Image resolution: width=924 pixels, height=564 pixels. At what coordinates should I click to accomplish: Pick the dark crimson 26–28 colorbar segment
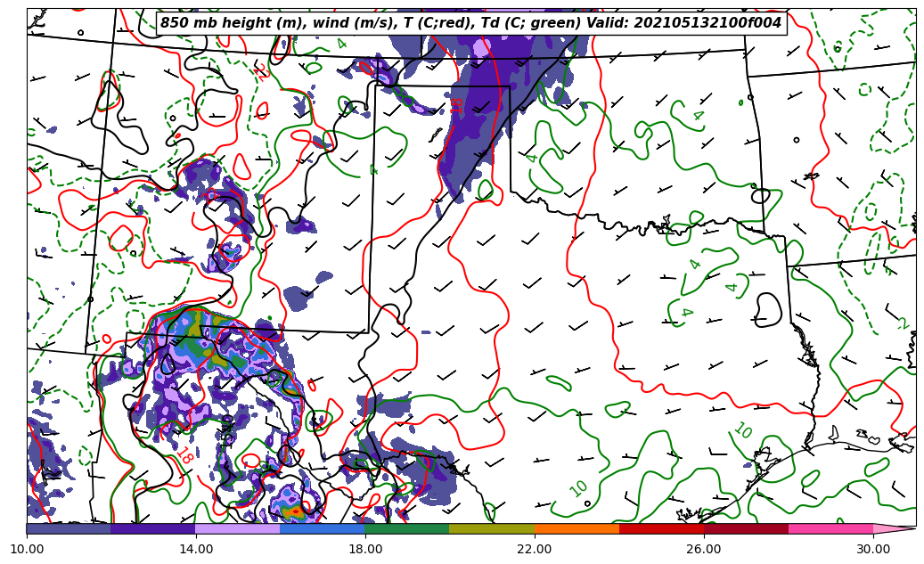point(746,528)
